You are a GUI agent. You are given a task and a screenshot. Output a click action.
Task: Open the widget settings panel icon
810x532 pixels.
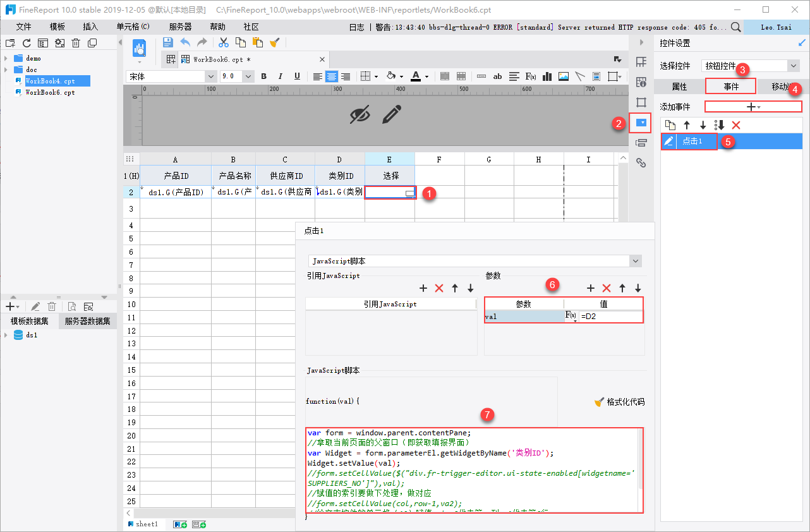coord(641,123)
